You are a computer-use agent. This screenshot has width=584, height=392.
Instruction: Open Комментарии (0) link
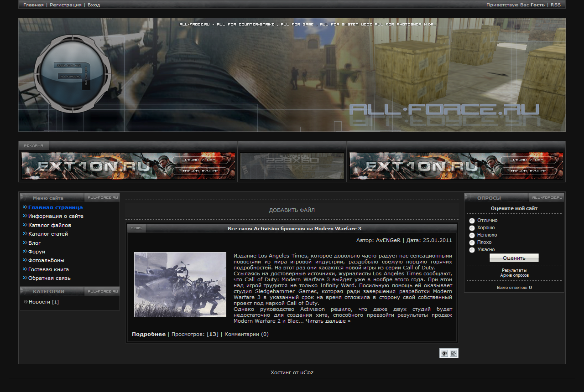[246, 334]
